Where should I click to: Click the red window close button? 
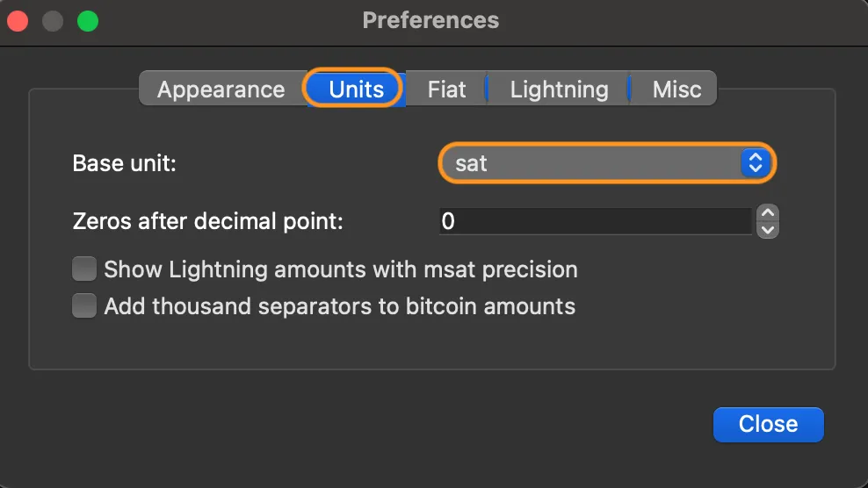(x=18, y=21)
